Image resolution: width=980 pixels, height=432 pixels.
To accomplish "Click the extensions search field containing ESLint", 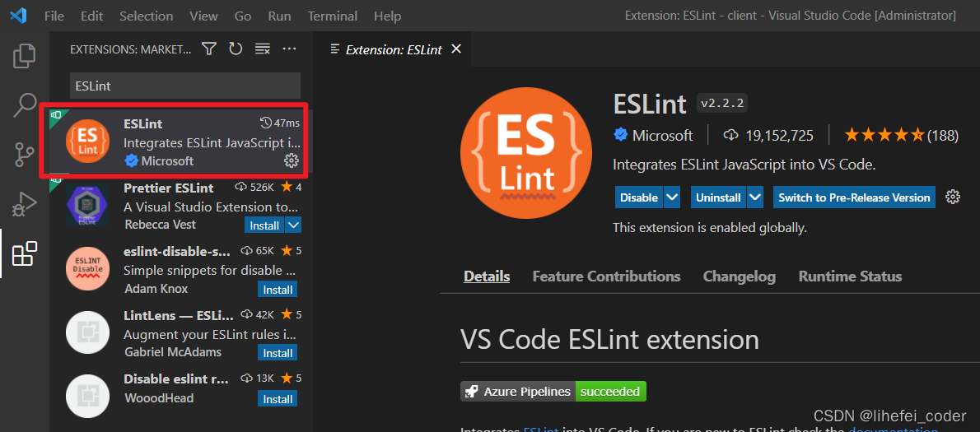I will (x=185, y=86).
